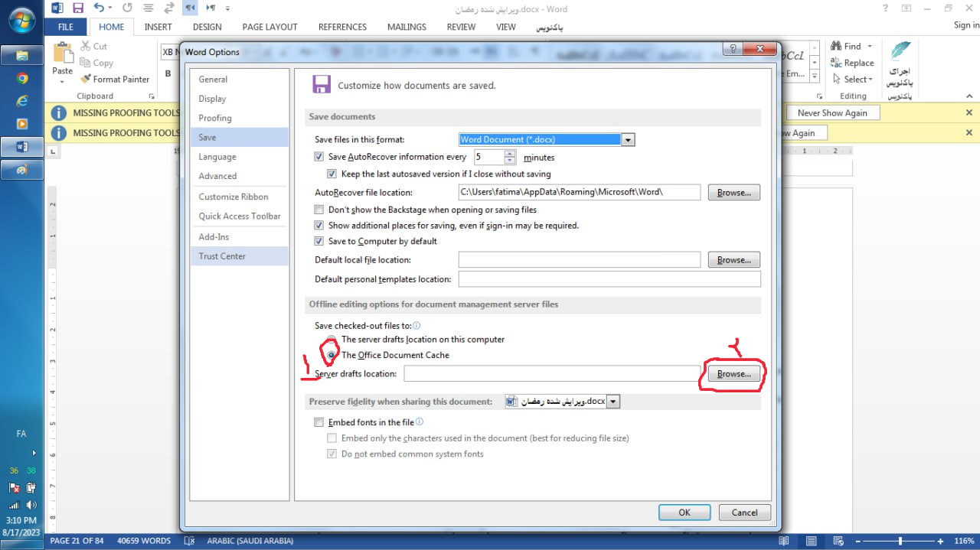Select server drafts location on this computer
The width and height of the screenshot is (980, 550).
(x=331, y=340)
